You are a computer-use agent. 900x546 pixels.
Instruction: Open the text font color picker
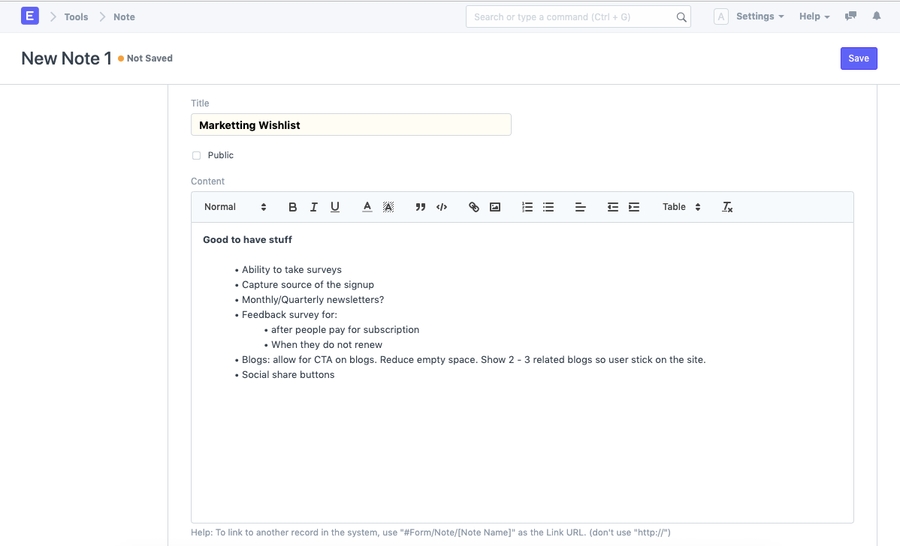coord(367,207)
